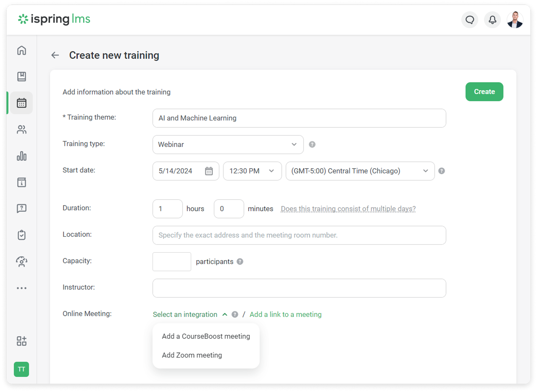Open the Central Time timezone dropdown
The width and height of the screenshot is (537, 392).
coord(360,171)
